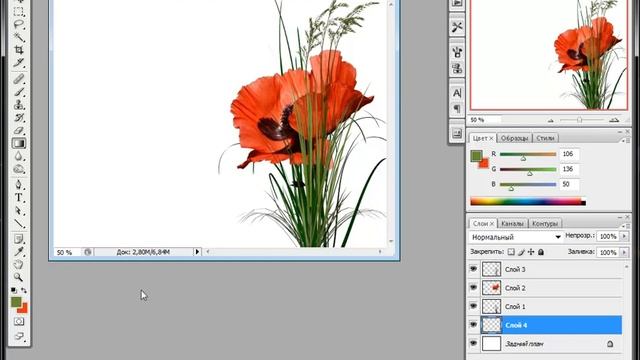This screenshot has height=360, width=640.
Task: Hide the Слой 1 layer
Action: point(473,306)
